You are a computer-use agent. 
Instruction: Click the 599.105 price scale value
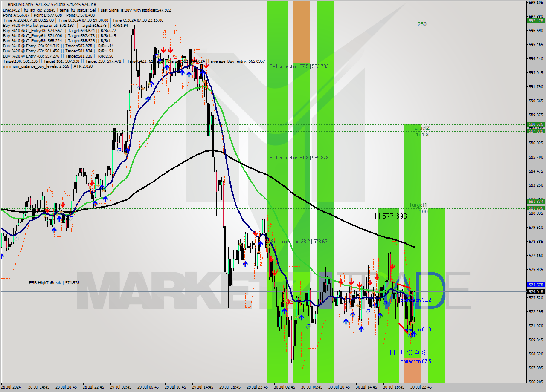click(536, 3)
